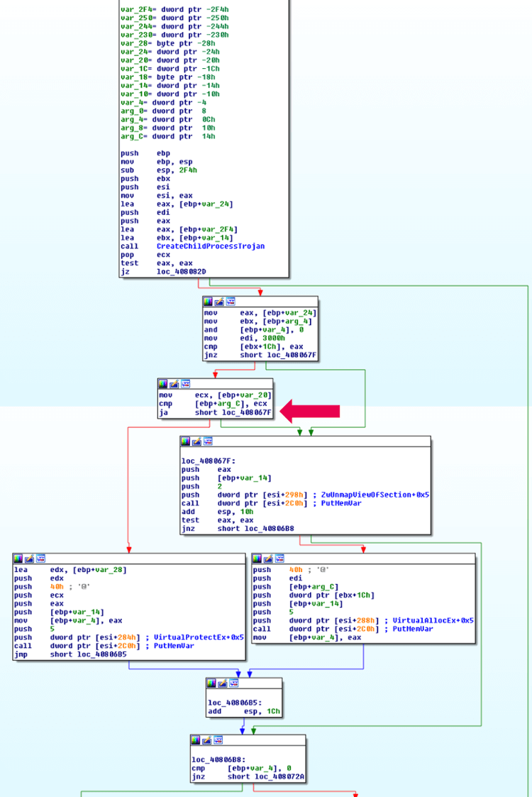Select 'push dword ptr [ebx+1Ch]' instruction
This screenshot has height=797, width=532.
pyautogui.click(x=314, y=595)
